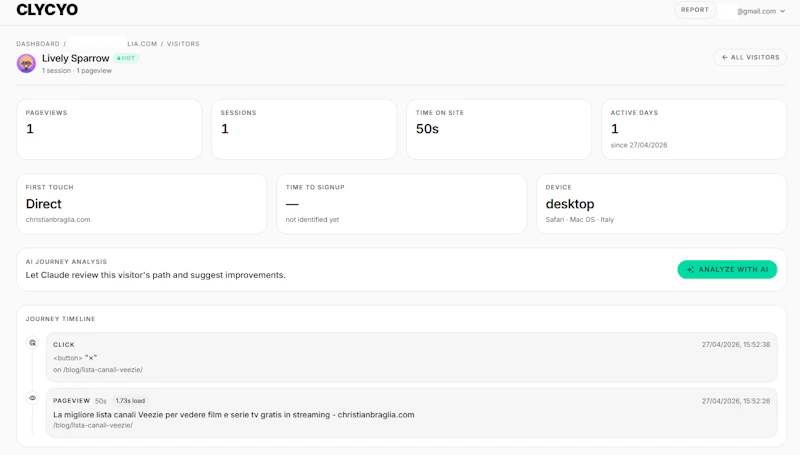The width and height of the screenshot is (800, 455).
Task: Open DASHBOARD breadcrumb link
Action: coord(38,44)
